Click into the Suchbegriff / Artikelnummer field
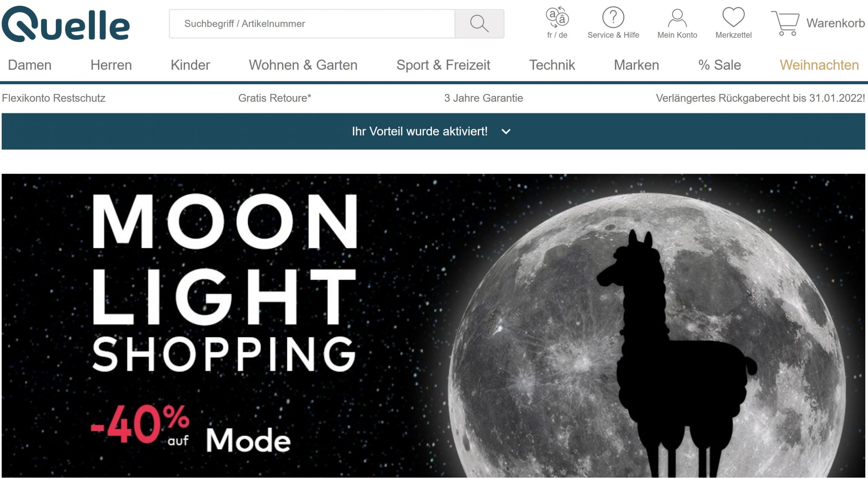This screenshot has height=479, width=868. (x=312, y=24)
